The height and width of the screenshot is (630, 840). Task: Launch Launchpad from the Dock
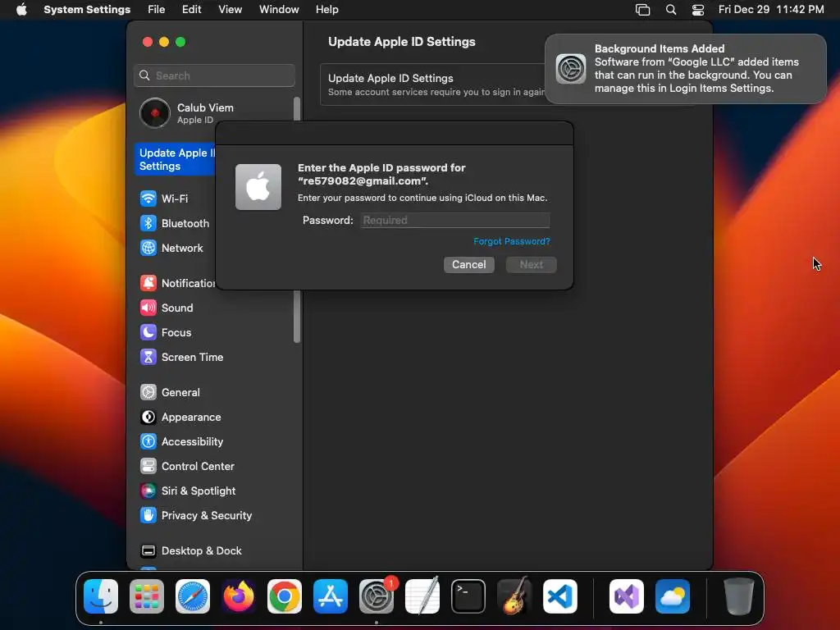[x=147, y=596]
